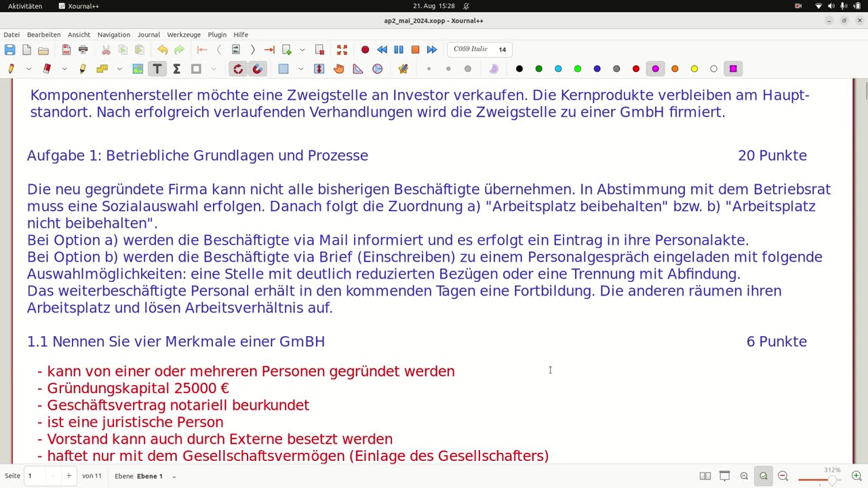Zoom in with the plus magnifier
This screenshot has width=868, height=488.
click(x=856, y=476)
